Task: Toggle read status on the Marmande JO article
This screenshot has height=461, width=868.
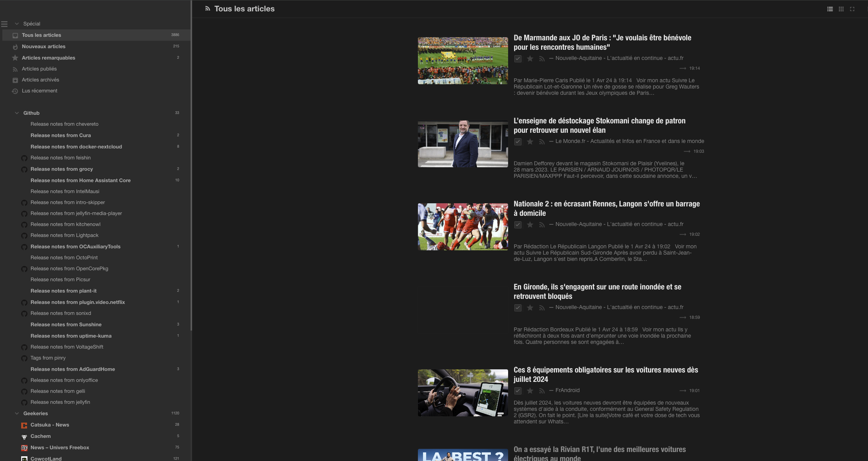Action: pos(518,58)
